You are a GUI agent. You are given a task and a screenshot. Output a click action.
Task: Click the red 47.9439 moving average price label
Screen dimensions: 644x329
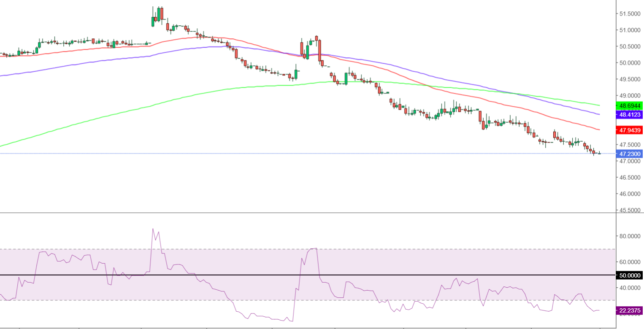point(629,130)
